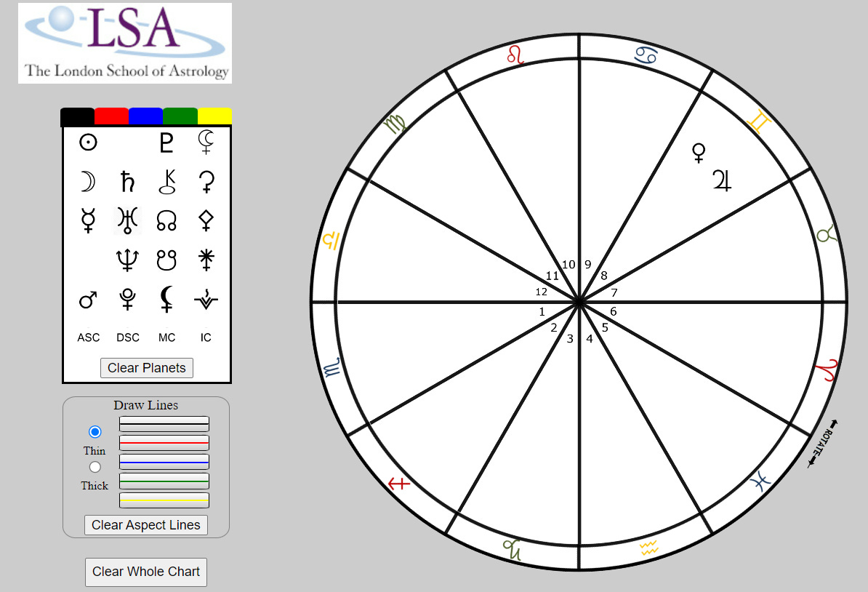Select the Neptune trident symbol
The image size is (868, 592).
point(127,260)
